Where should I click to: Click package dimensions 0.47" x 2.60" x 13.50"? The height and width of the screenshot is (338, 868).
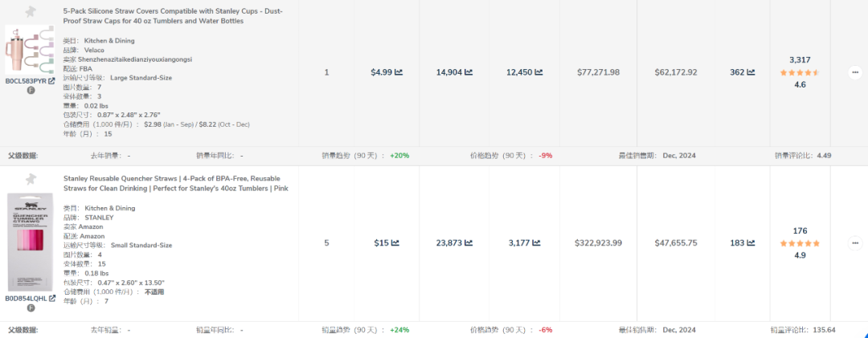(x=131, y=283)
